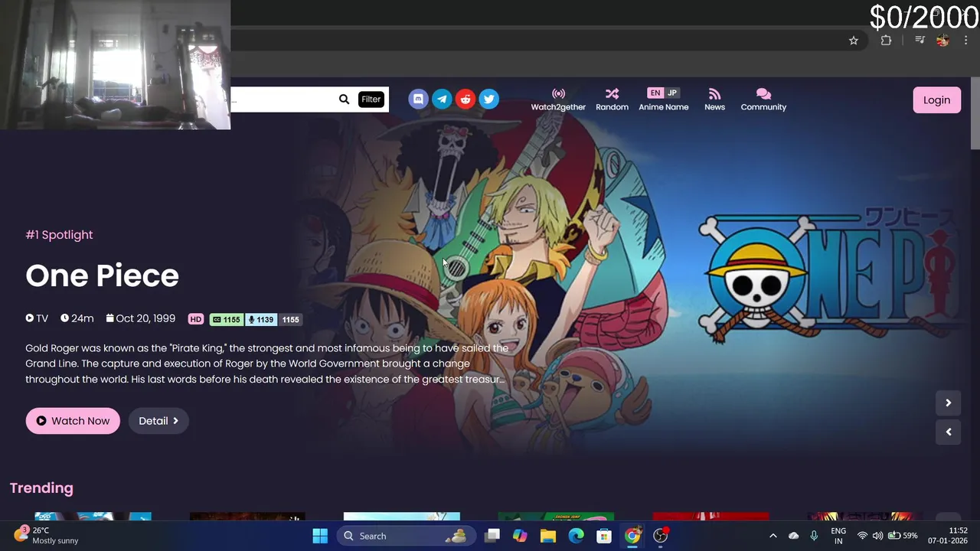Switch anime names to JP
The width and height of the screenshot is (980, 551).
[x=672, y=93]
